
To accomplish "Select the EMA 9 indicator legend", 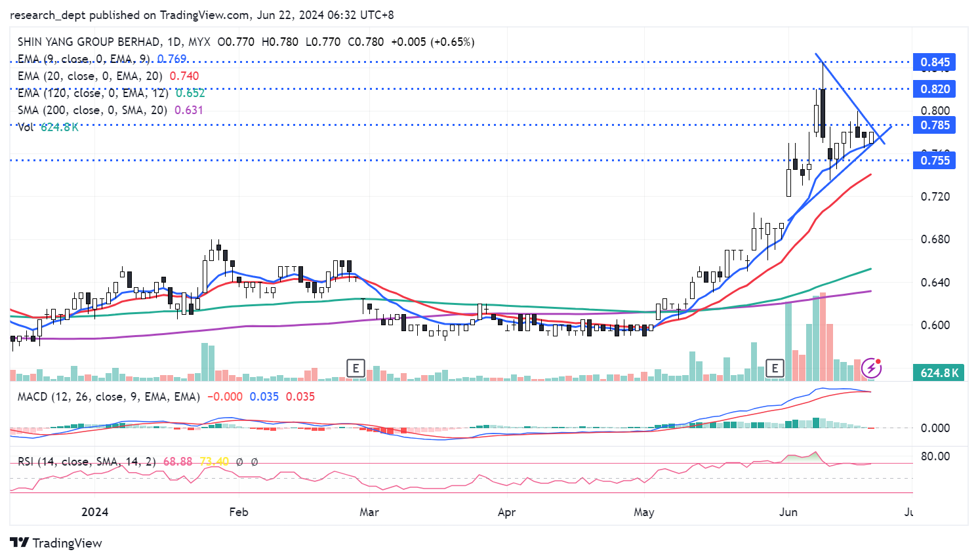I will [83, 59].
